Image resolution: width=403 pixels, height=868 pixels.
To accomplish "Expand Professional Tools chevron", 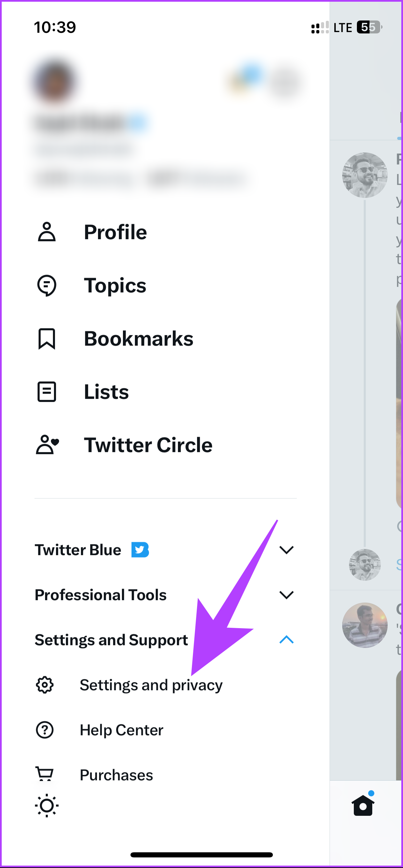I will point(287,595).
